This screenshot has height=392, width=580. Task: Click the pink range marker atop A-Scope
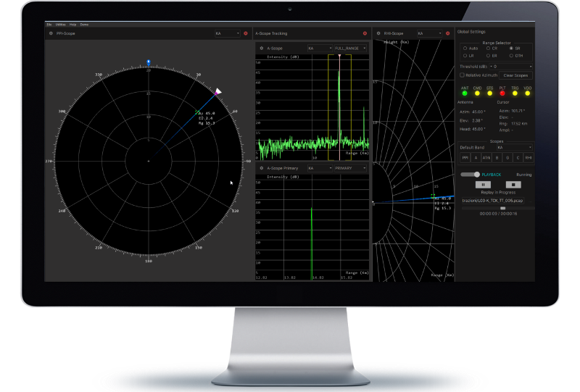(x=339, y=56)
